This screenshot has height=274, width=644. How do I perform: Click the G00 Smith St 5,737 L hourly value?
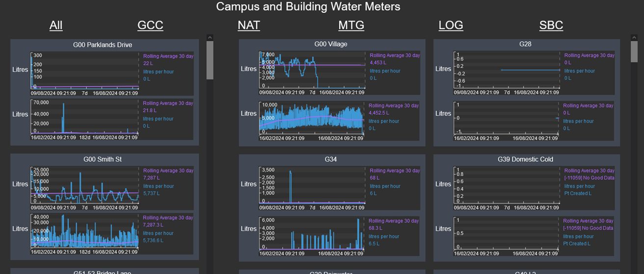tap(152, 194)
